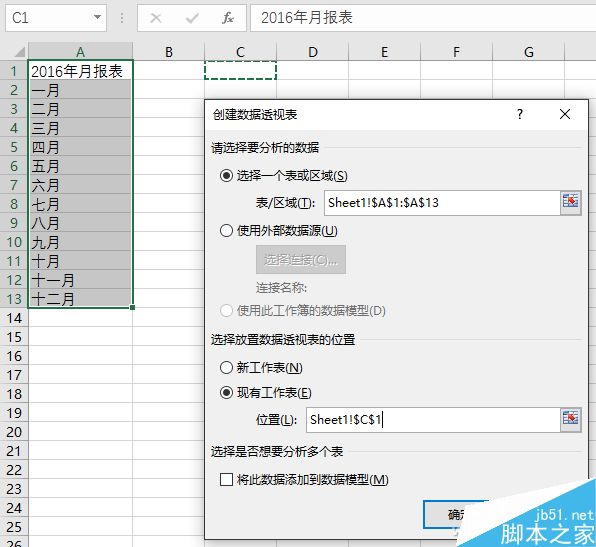Screen dimensions: 596x547
Task: Select column C header
Action: (240, 52)
